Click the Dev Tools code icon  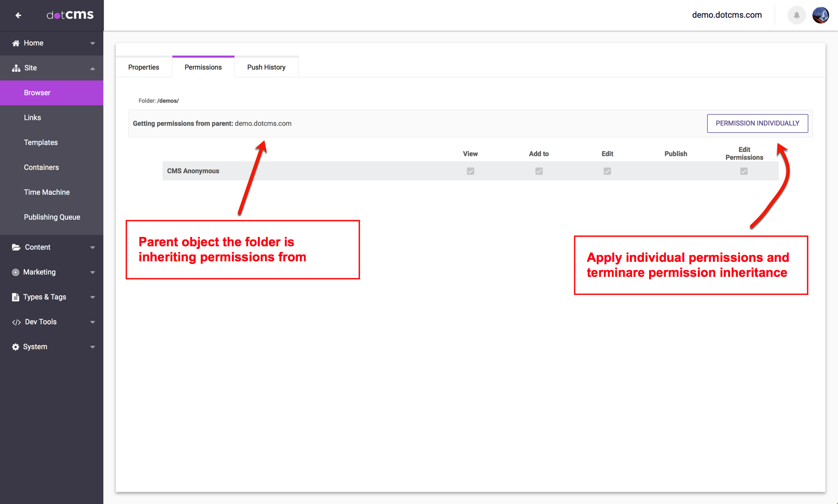coord(16,322)
